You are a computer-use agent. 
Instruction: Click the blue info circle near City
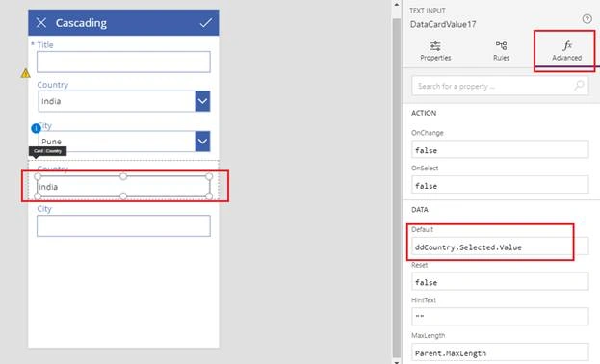36,129
